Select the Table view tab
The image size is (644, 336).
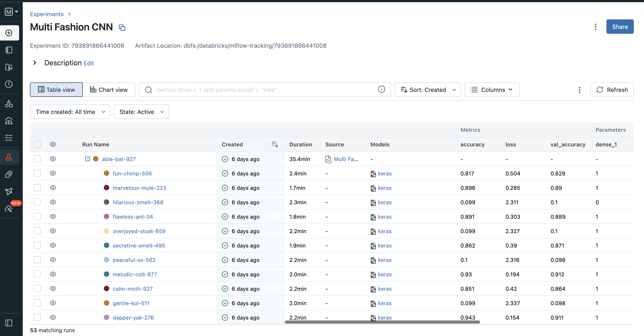tap(56, 90)
